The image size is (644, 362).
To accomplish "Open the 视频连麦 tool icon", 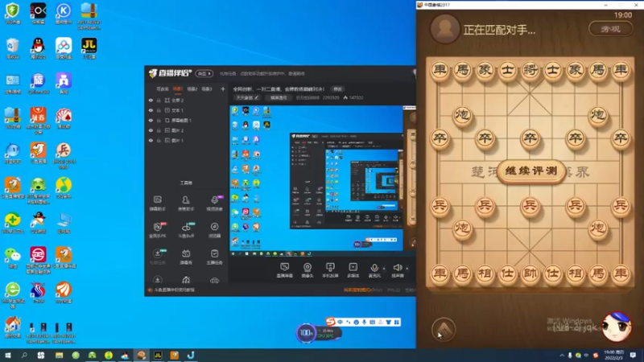I will point(214,203).
